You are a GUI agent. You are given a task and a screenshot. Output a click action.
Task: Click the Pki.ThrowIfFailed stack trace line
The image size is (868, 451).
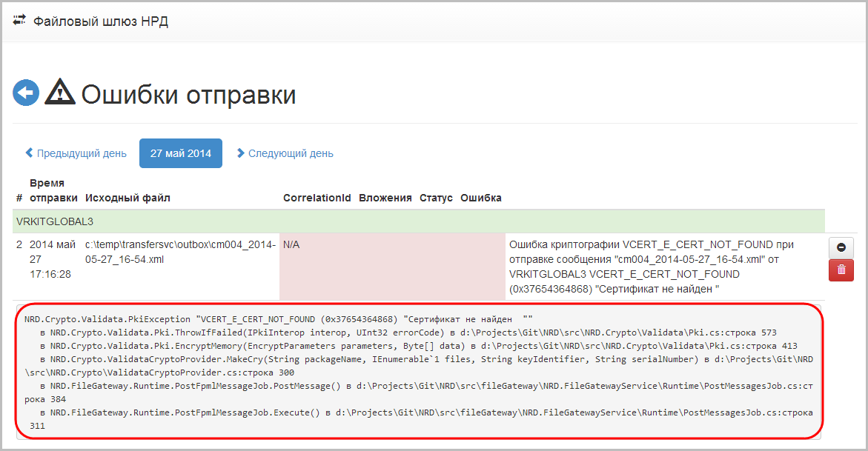[x=408, y=333]
